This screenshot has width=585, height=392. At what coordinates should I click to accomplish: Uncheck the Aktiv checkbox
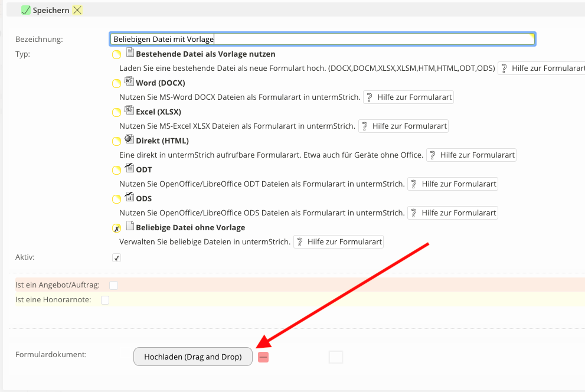[117, 258]
